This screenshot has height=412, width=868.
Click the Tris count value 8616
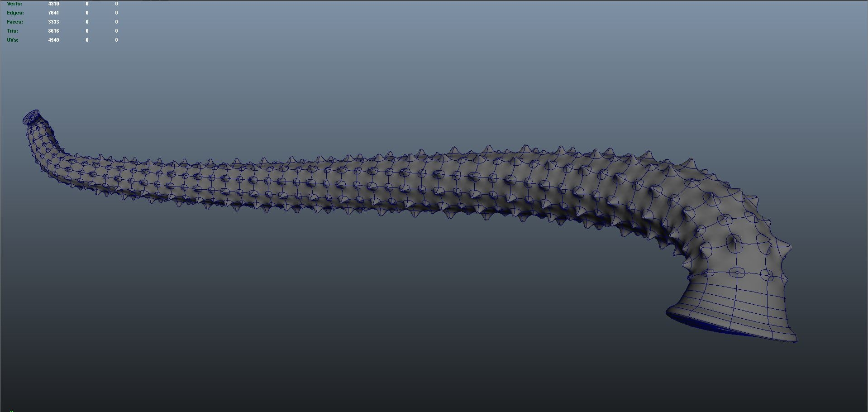click(x=54, y=31)
